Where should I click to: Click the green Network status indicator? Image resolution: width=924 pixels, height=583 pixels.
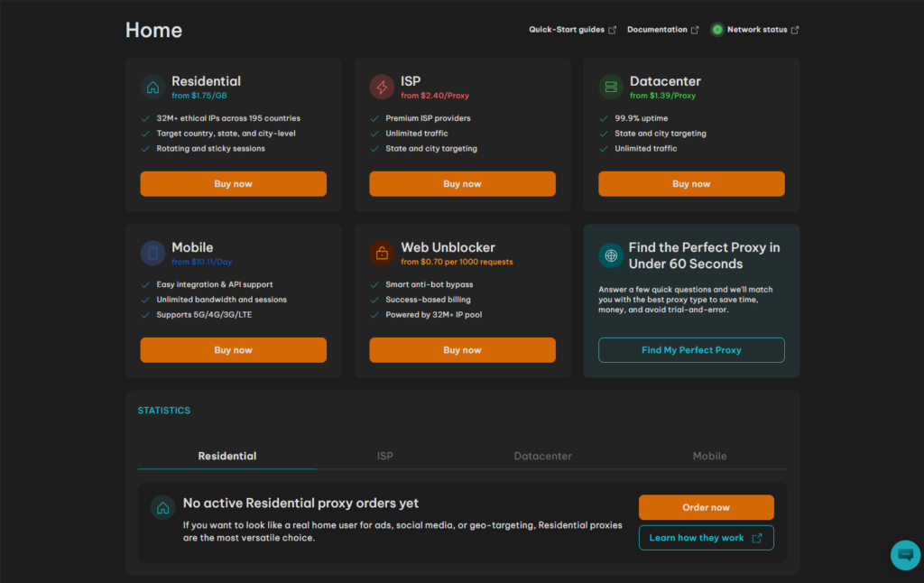(x=717, y=30)
